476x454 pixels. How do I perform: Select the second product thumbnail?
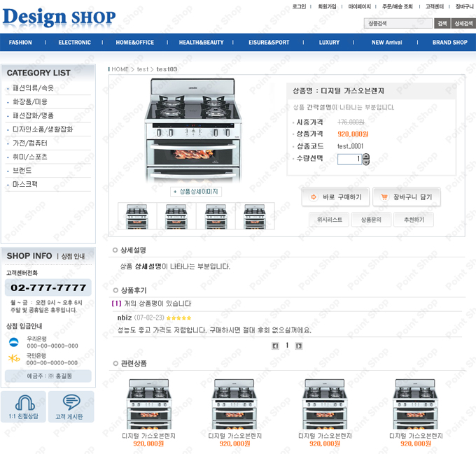click(176, 216)
